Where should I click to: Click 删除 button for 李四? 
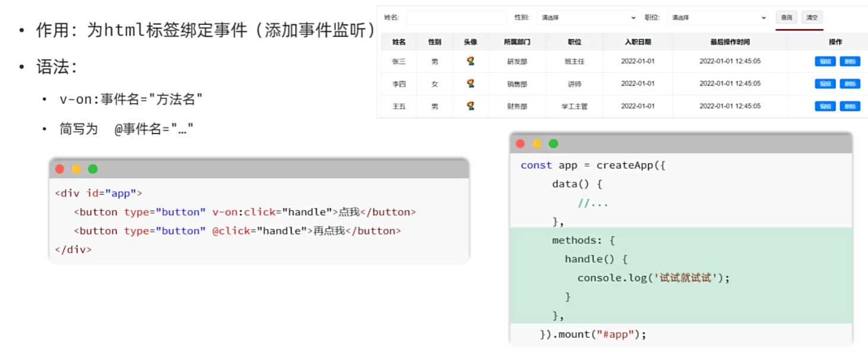850,84
